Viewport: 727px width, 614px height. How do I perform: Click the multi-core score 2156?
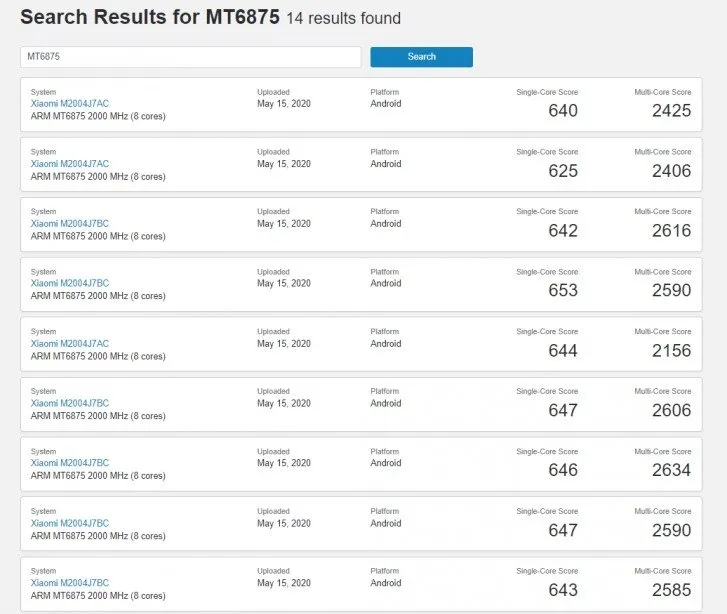[x=671, y=351]
